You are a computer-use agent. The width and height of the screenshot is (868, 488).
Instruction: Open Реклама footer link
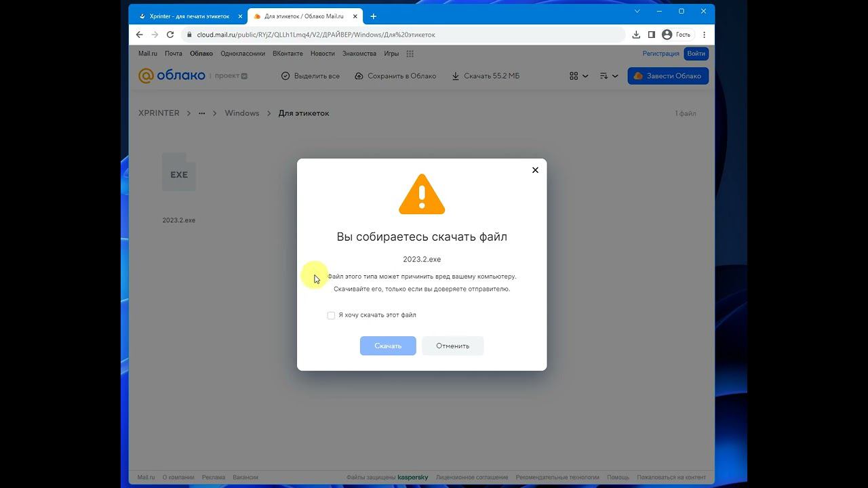(x=214, y=477)
